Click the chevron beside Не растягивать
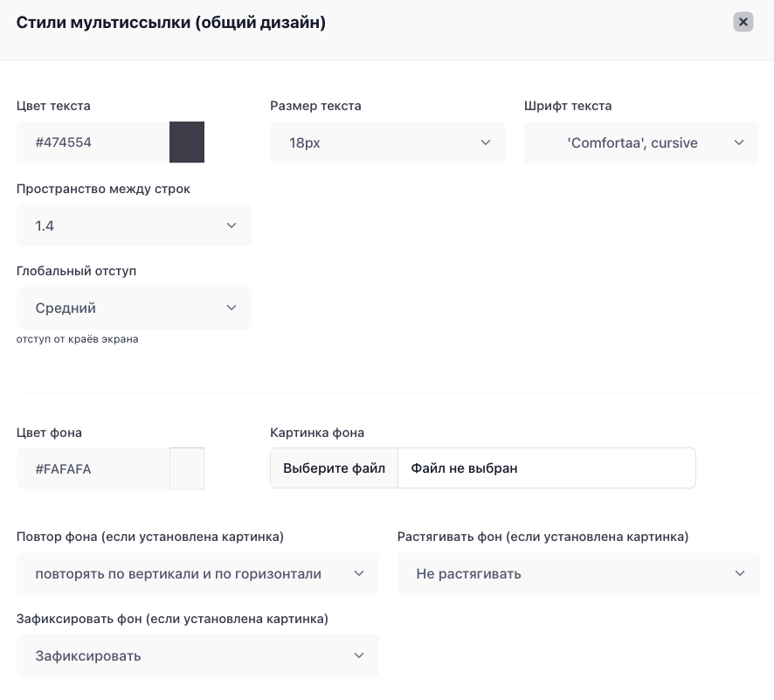This screenshot has width=774, height=700. coord(739,573)
